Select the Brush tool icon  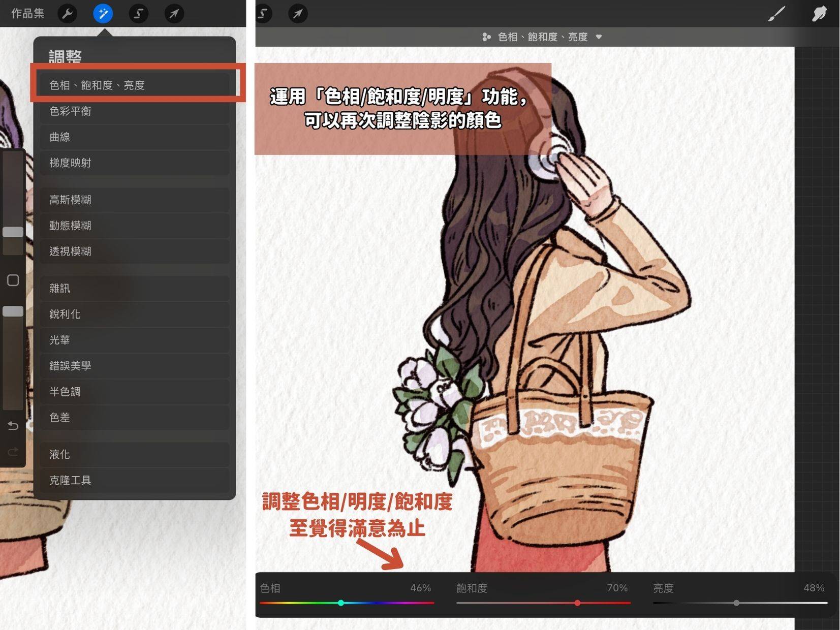[776, 14]
